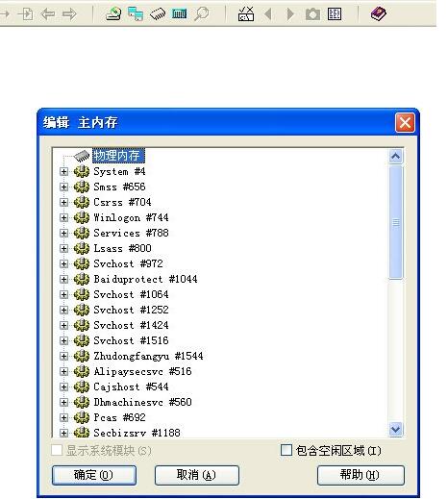Screen dimensions: 448x499
Task: Click the right triangle toolbar icon
Action: coord(290,14)
